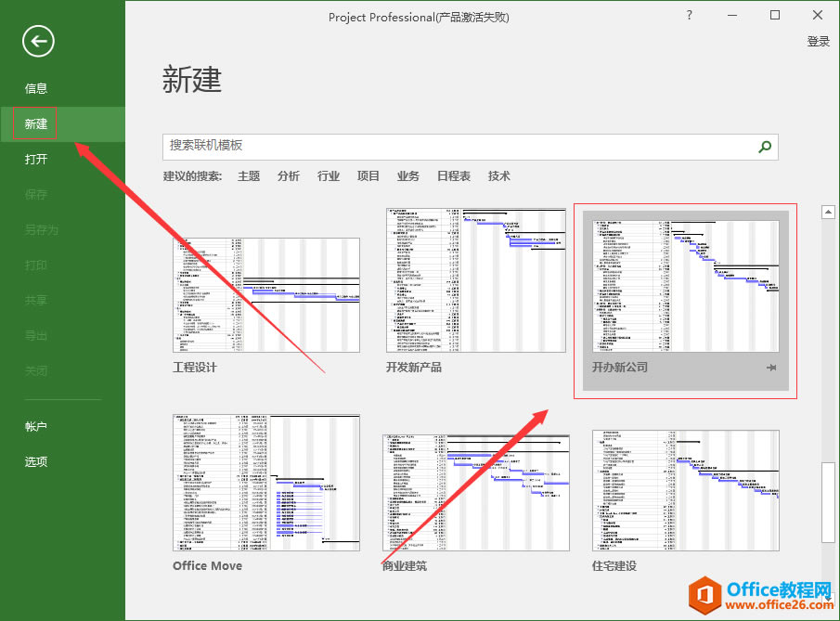
Task: Open the Office Move template thumbnail
Action: 266,482
